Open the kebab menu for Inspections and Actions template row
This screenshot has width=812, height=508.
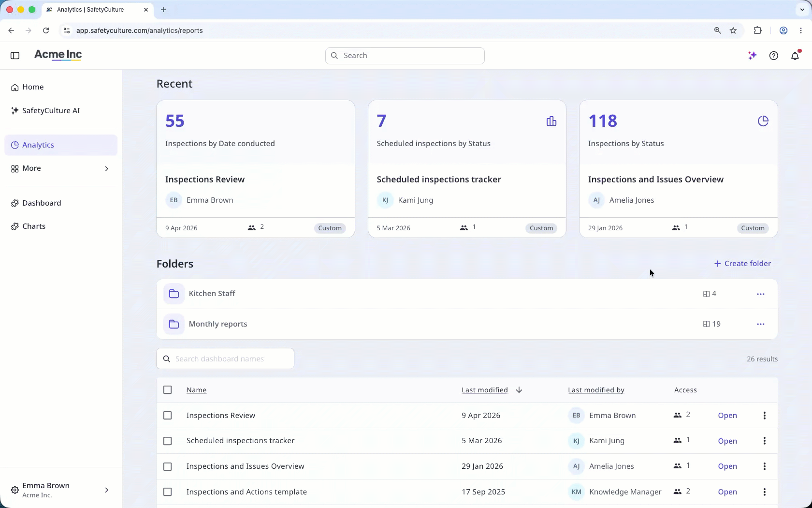764,492
